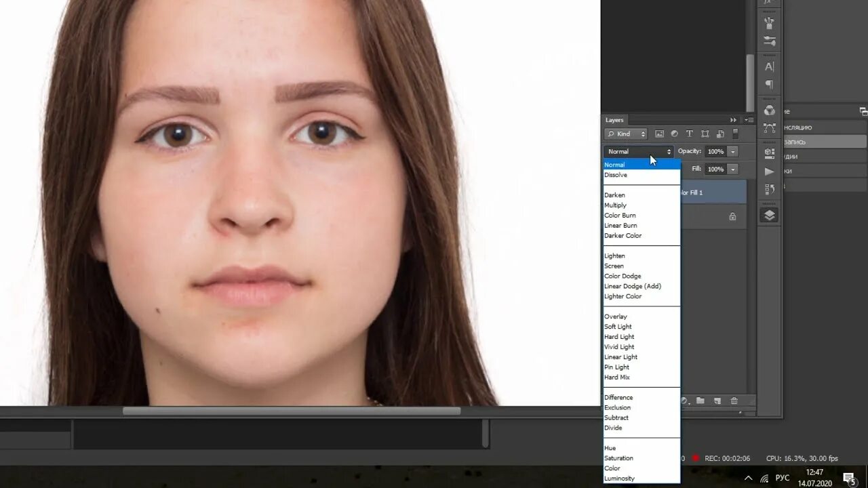Choose the Color Dodge blend mode

point(642,277)
